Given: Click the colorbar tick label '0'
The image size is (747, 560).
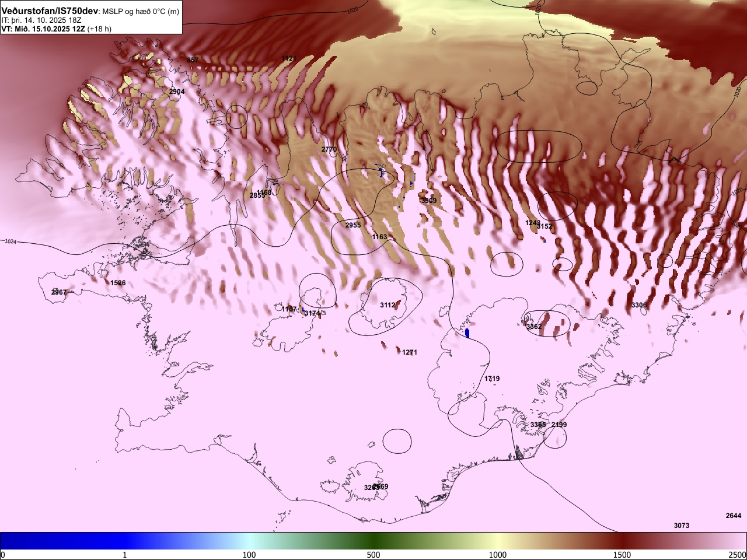Looking at the screenshot, I should [3, 554].
